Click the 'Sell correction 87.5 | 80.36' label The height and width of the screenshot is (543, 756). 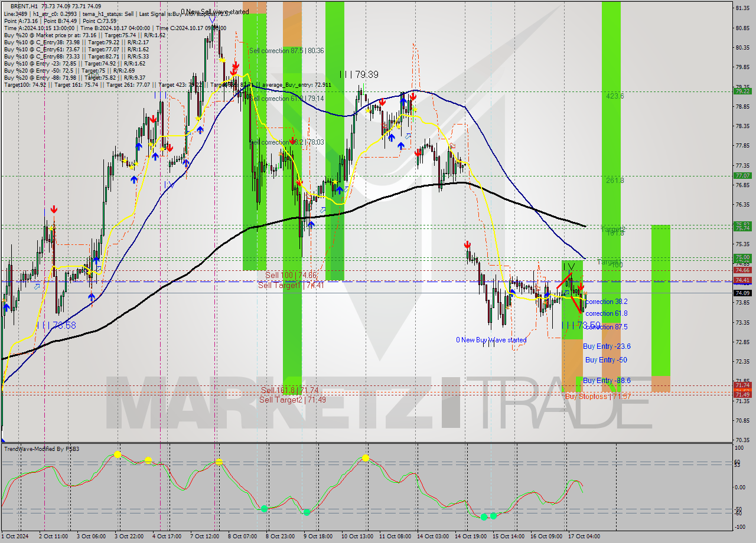286,51
